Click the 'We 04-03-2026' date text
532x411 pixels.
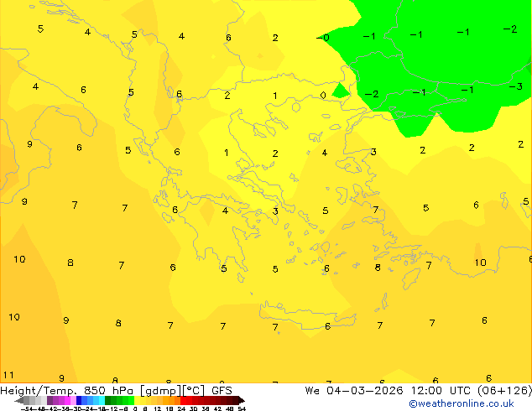354,391
